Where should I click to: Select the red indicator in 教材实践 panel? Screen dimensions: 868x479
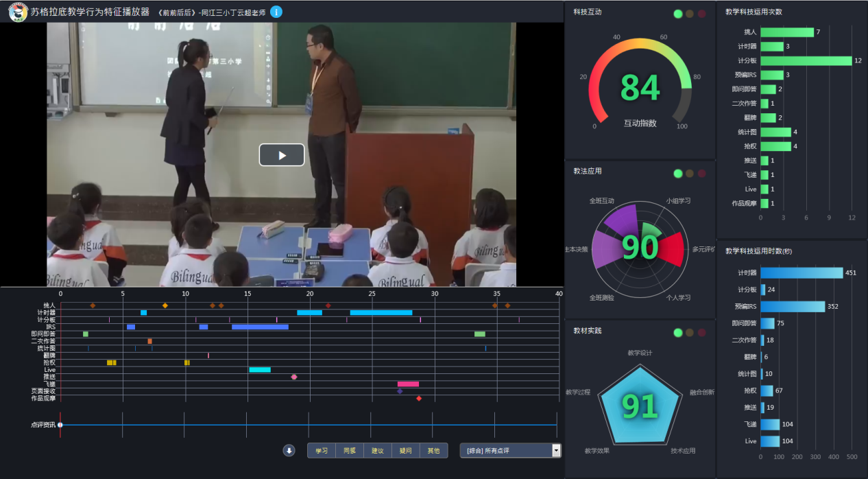701,333
